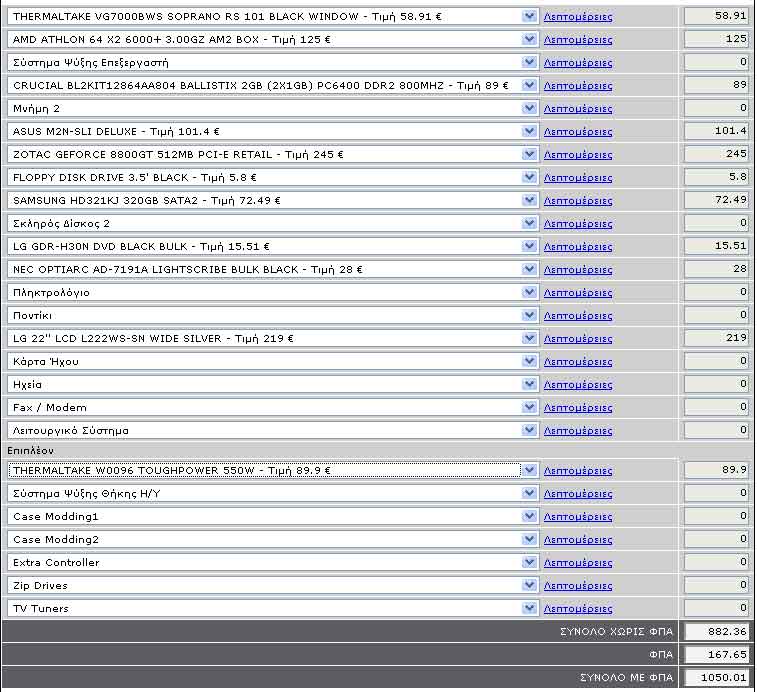The image size is (757, 692).
Task: Open the THERMALTAKE VG7000BWS SOPRANO case dropdown
Action: [x=273, y=16]
